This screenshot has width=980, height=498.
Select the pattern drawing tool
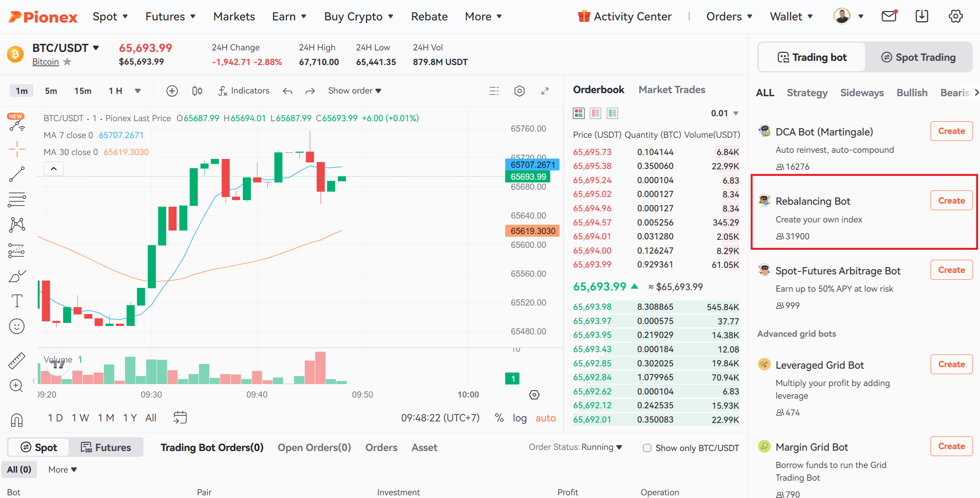17,225
